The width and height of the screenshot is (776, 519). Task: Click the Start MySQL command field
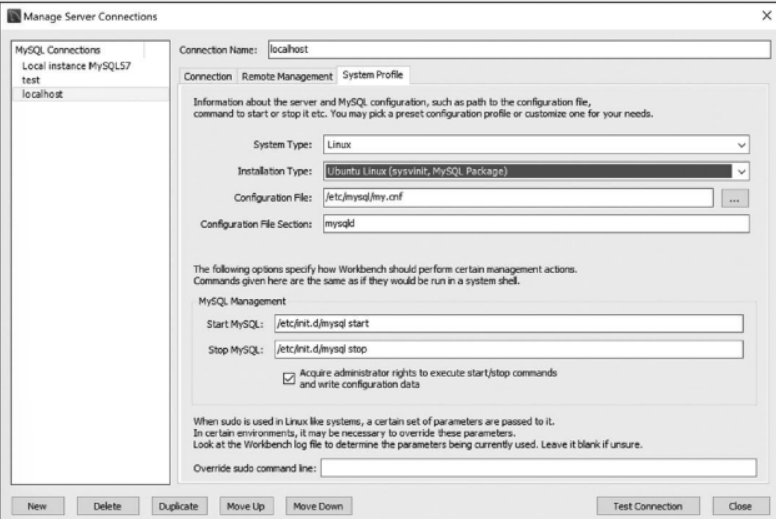pyautogui.click(x=509, y=324)
